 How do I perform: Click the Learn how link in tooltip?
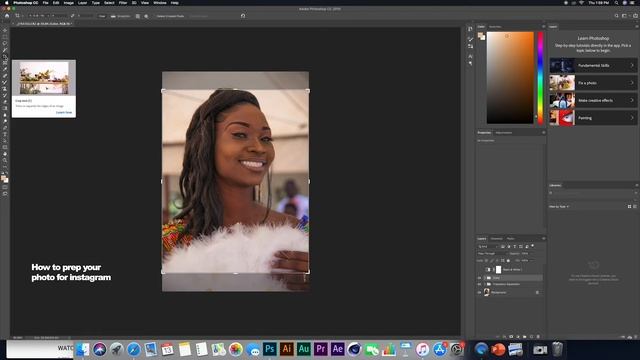point(64,112)
